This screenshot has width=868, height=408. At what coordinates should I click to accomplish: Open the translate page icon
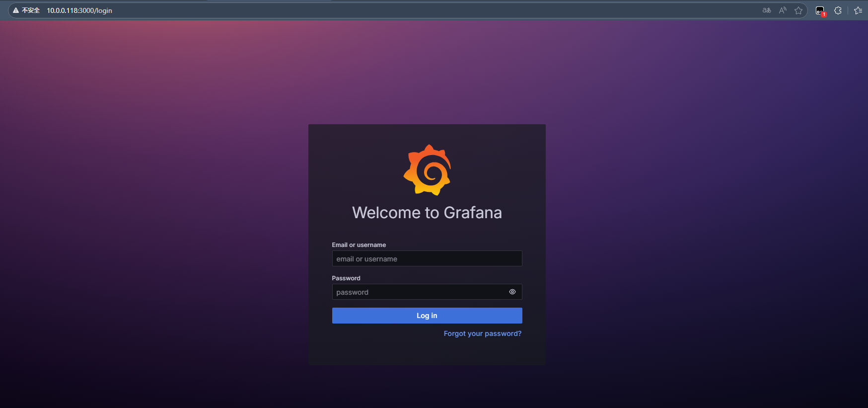[x=767, y=10]
